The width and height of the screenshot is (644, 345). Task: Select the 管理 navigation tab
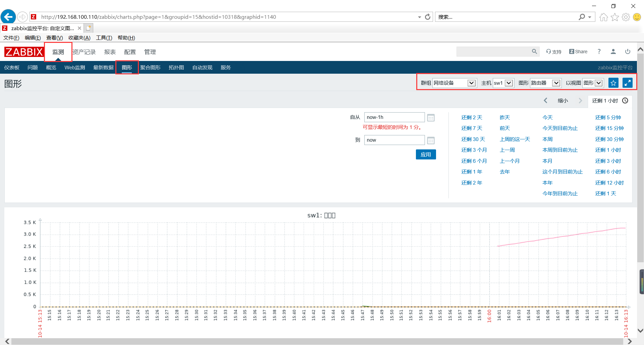150,52
